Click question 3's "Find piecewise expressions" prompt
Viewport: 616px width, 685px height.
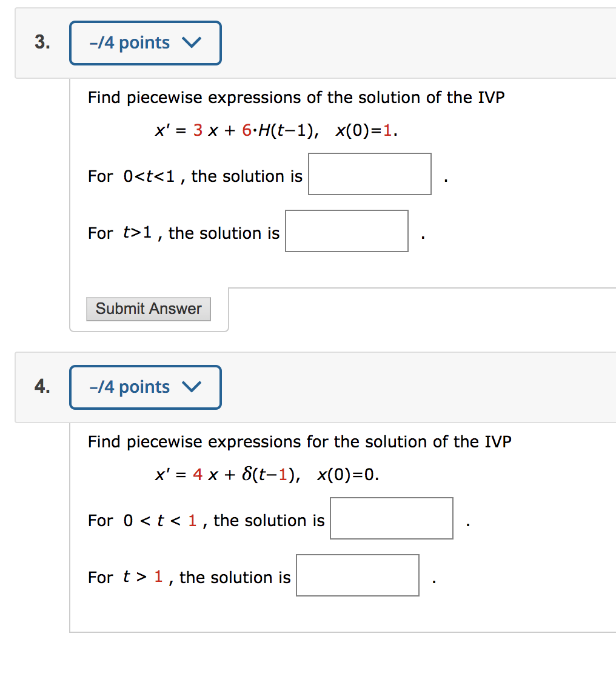(x=296, y=98)
